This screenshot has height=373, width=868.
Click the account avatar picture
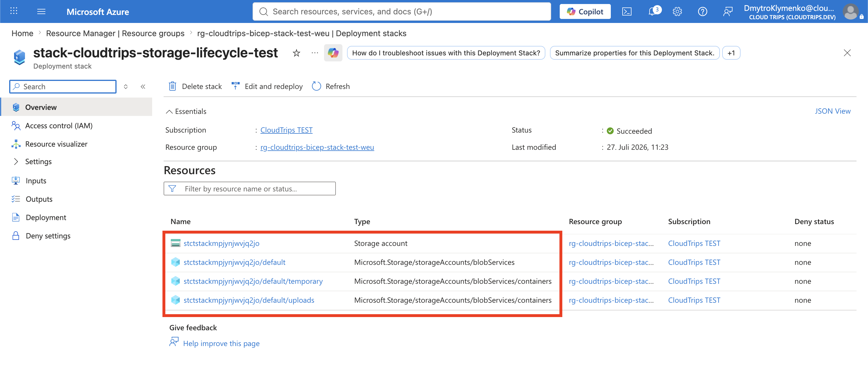pyautogui.click(x=851, y=12)
